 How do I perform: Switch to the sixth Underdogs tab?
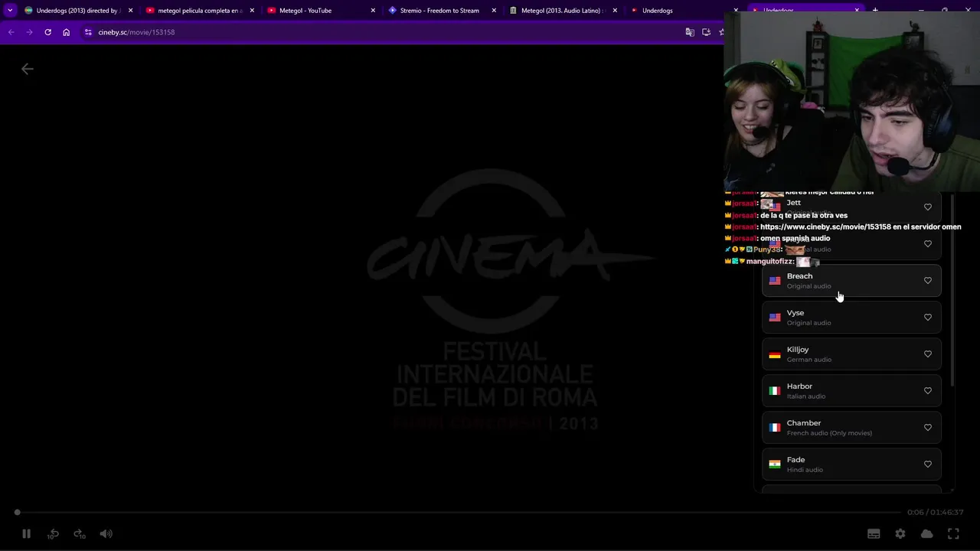684,11
